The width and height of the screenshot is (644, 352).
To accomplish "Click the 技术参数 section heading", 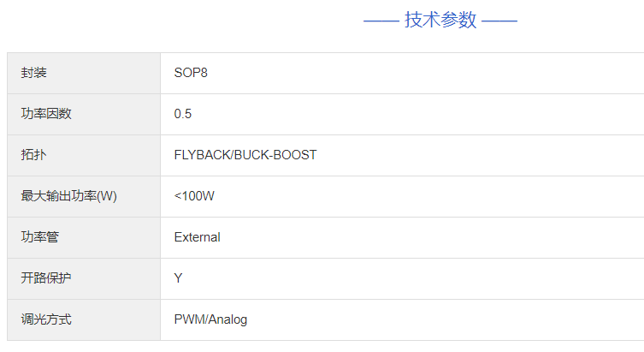I will 440,21.
